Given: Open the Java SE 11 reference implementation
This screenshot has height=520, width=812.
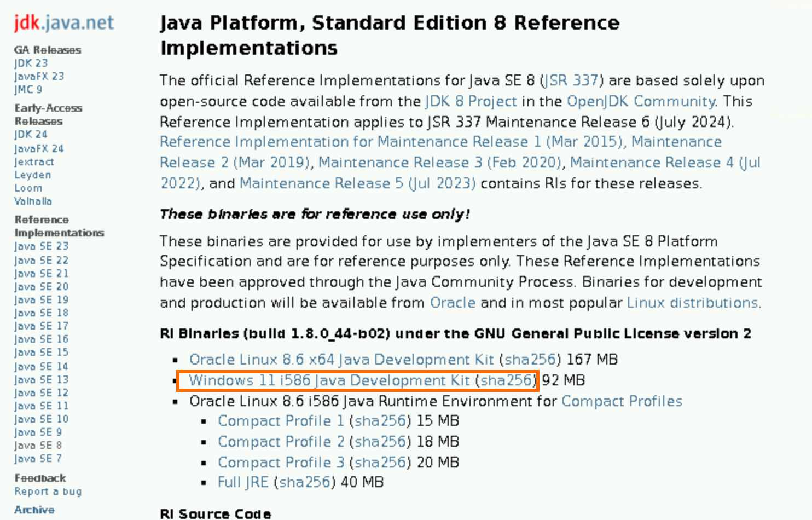Looking at the screenshot, I should click(x=41, y=406).
